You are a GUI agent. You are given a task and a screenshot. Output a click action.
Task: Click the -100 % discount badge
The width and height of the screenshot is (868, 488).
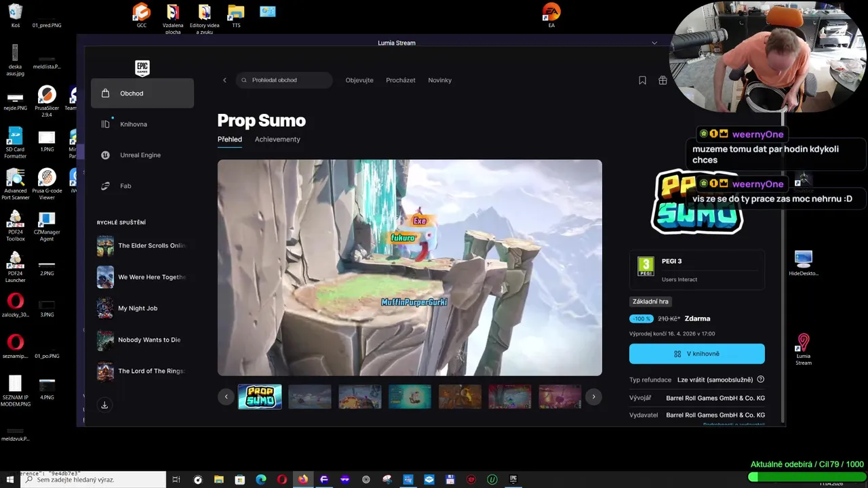click(x=642, y=319)
